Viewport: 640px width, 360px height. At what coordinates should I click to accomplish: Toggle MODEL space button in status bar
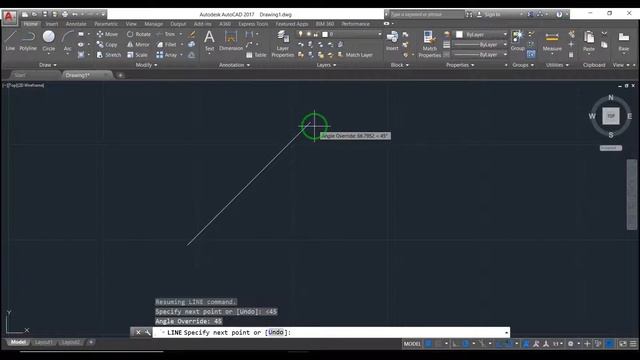coord(412,344)
